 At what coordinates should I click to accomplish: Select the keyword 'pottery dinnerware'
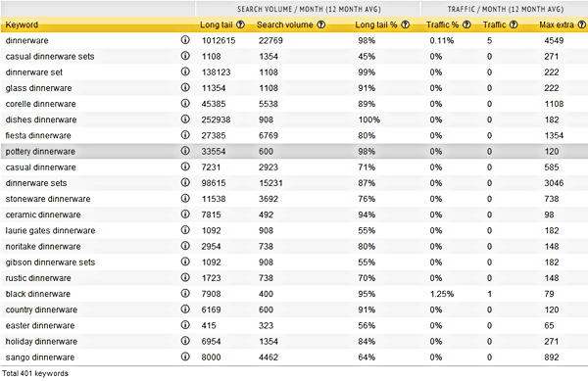click(40, 152)
